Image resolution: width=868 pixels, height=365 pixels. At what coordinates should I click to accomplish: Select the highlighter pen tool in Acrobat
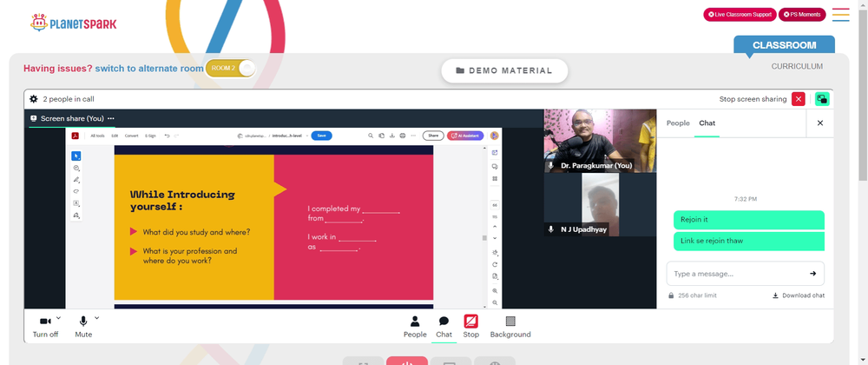click(76, 179)
